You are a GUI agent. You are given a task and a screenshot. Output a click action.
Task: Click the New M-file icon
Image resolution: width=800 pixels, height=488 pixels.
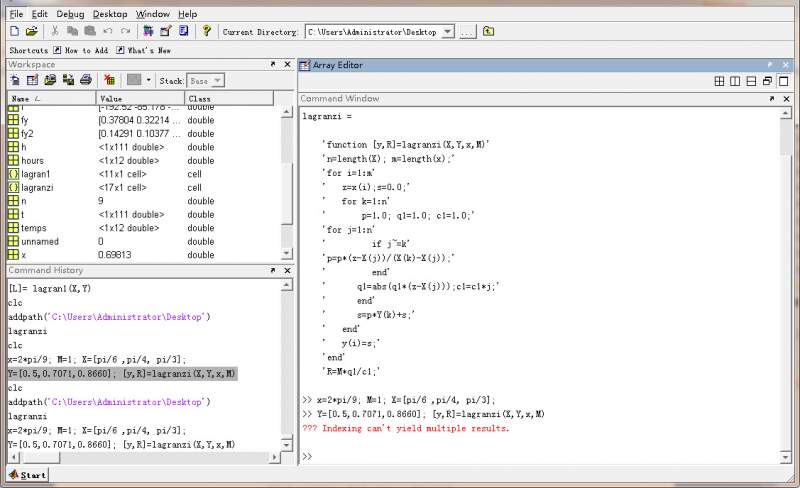point(15,32)
